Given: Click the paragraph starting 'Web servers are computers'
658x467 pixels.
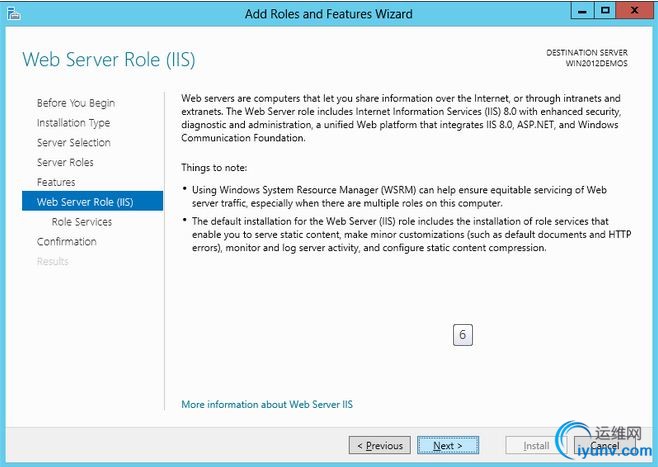Looking at the screenshot, I should (401, 118).
